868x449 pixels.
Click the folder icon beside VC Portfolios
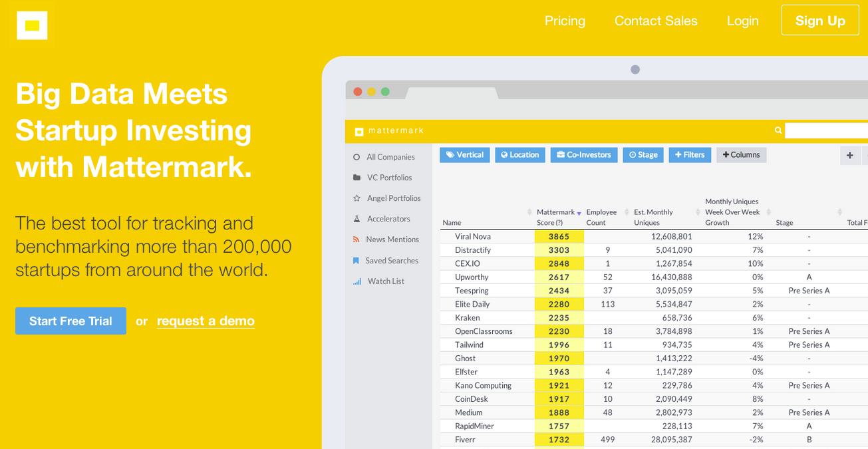357,178
